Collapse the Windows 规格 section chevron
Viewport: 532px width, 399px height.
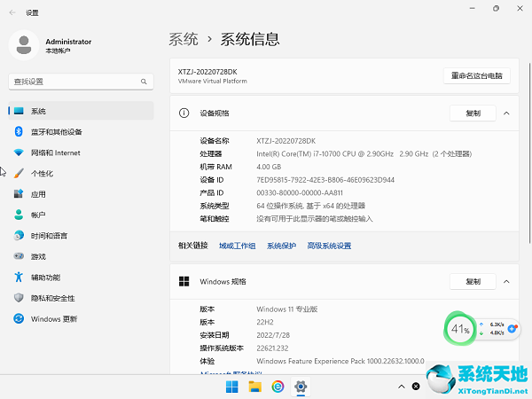click(506, 282)
